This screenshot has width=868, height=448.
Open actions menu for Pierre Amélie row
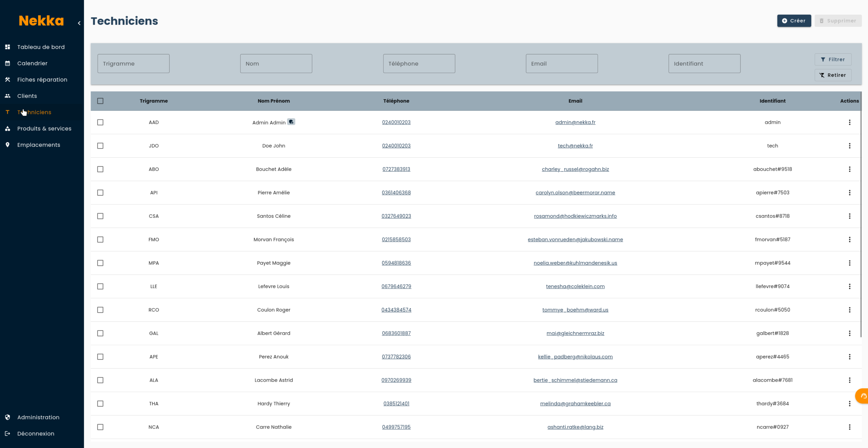pyautogui.click(x=849, y=192)
